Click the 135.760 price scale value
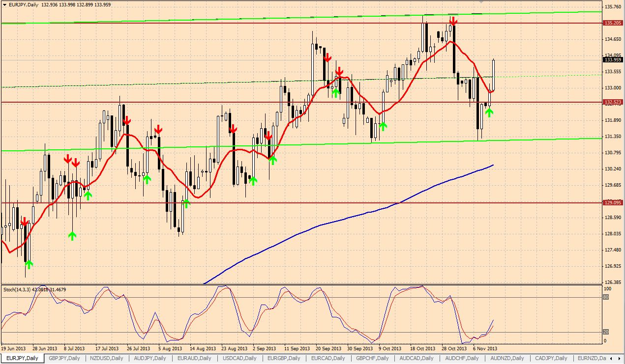The height and width of the screenshot is (364, 625). pyautogui.click(x=612, y=7)
